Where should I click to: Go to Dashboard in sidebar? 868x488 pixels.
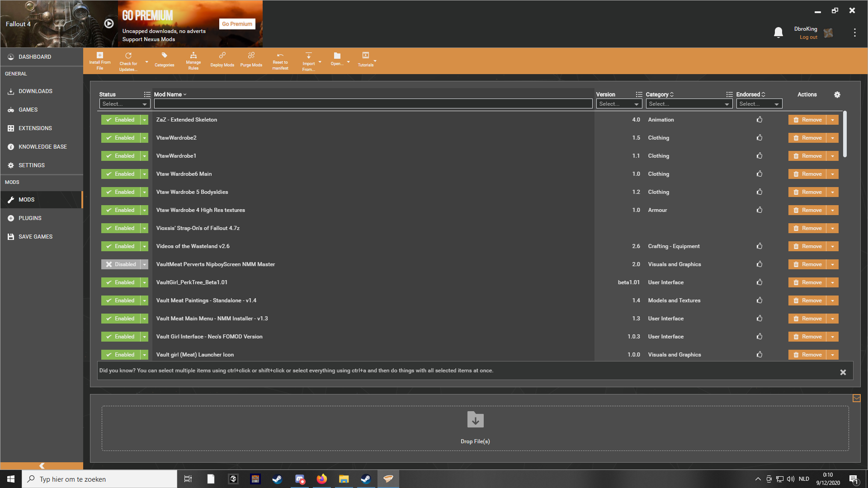pos(42,57)
